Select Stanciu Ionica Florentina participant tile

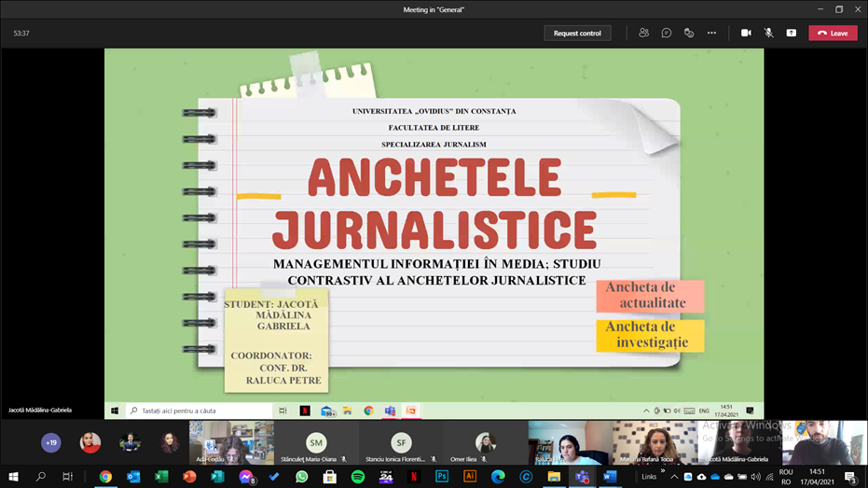[401, 443]
